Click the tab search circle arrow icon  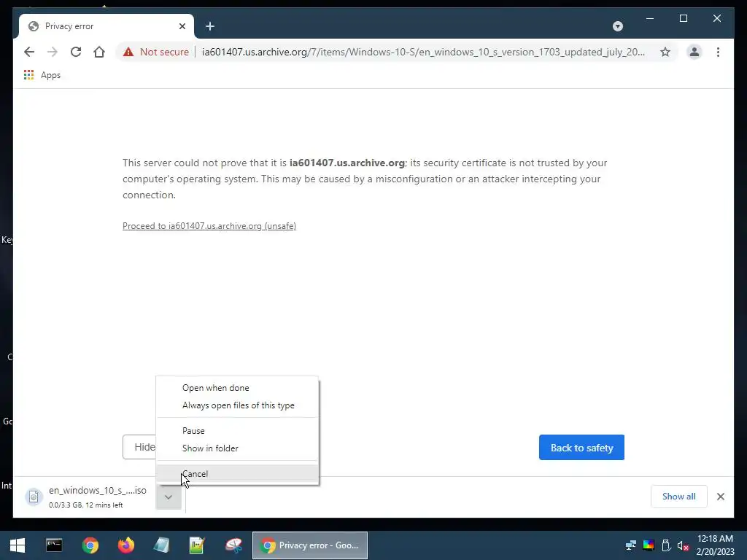click(617, 26)
